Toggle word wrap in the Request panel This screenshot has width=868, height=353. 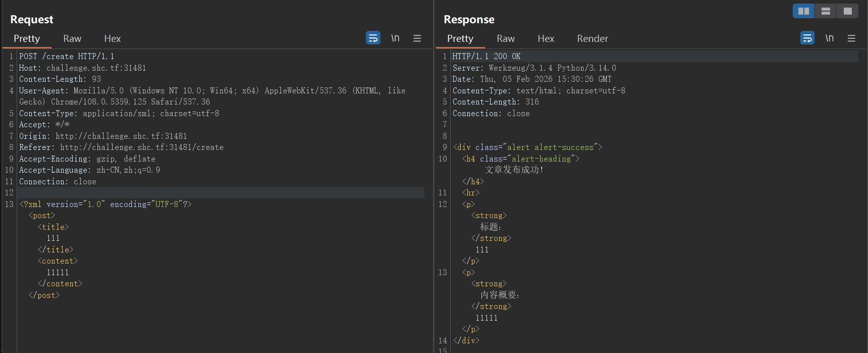point(373,38)
